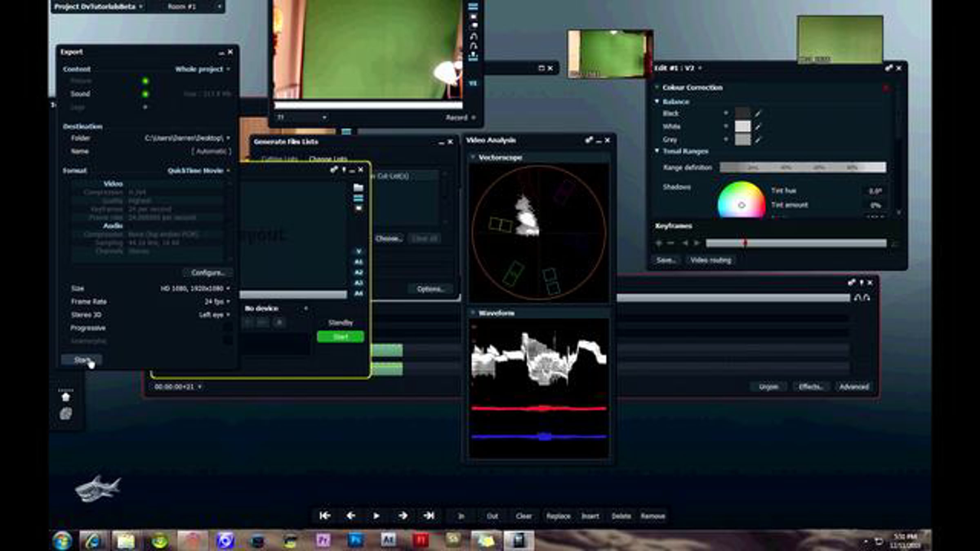Screen dimensions: 980x551
Task: Open Internet Explorer from the taskbar
Action: (93, 541)
